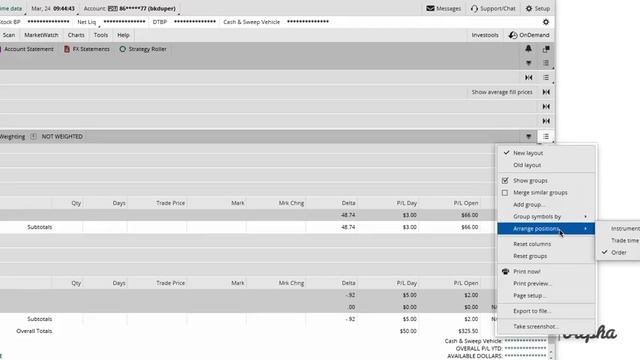Screen dimensions: 640x360
Task: Expand the Arrange positions submenu
Action: 546,229
